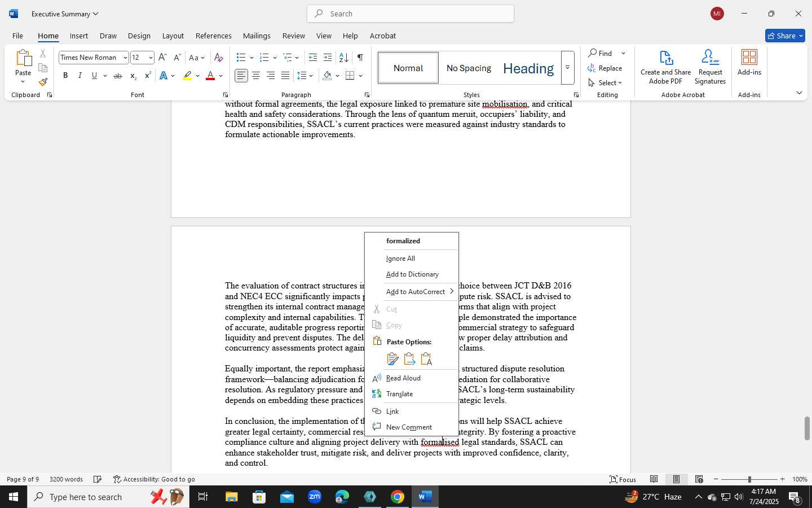Choose Keep Source Formatting paste option

tap(392, 359)
